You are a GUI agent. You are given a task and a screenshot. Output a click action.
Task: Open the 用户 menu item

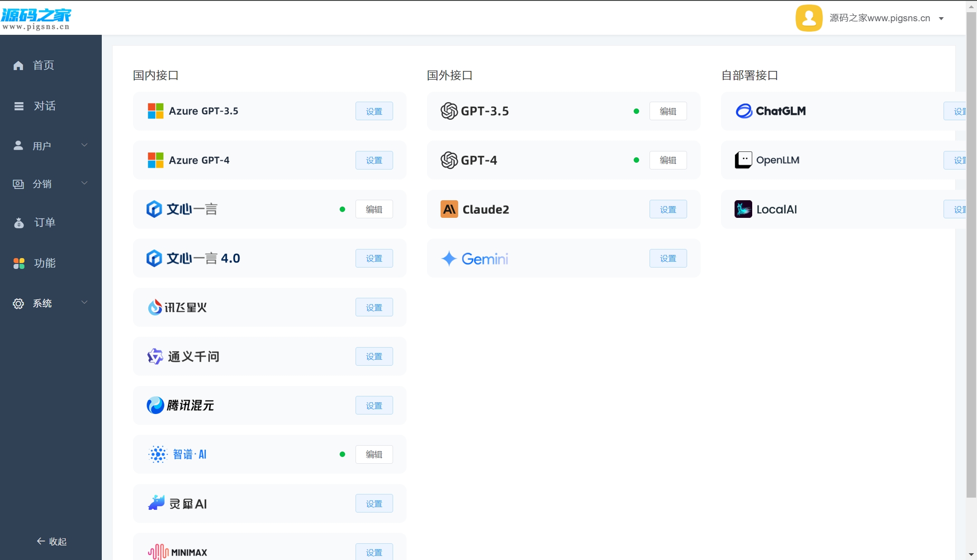point(51,146)
